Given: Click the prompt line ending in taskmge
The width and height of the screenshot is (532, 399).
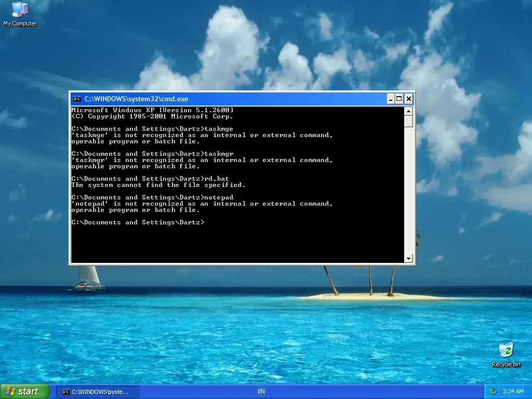Looking at the screenshot, I should (152, 129).
